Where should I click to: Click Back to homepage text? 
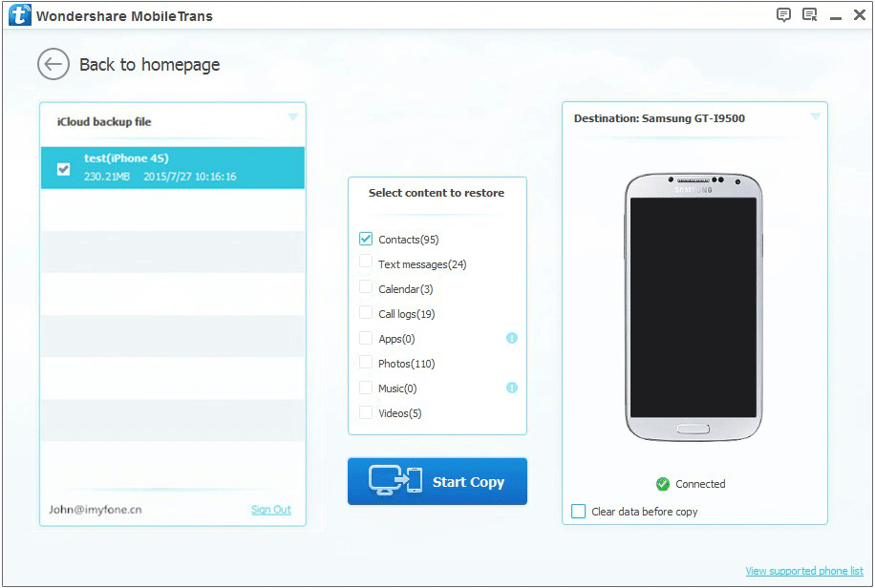pos(150,65)
